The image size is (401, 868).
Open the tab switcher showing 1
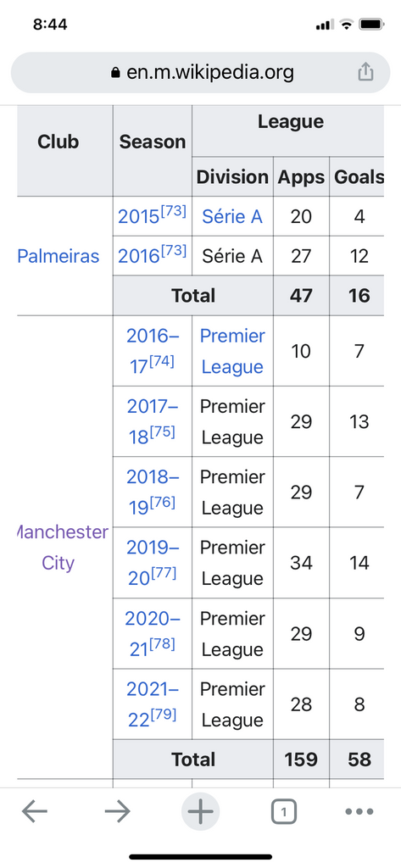point(283,812)
